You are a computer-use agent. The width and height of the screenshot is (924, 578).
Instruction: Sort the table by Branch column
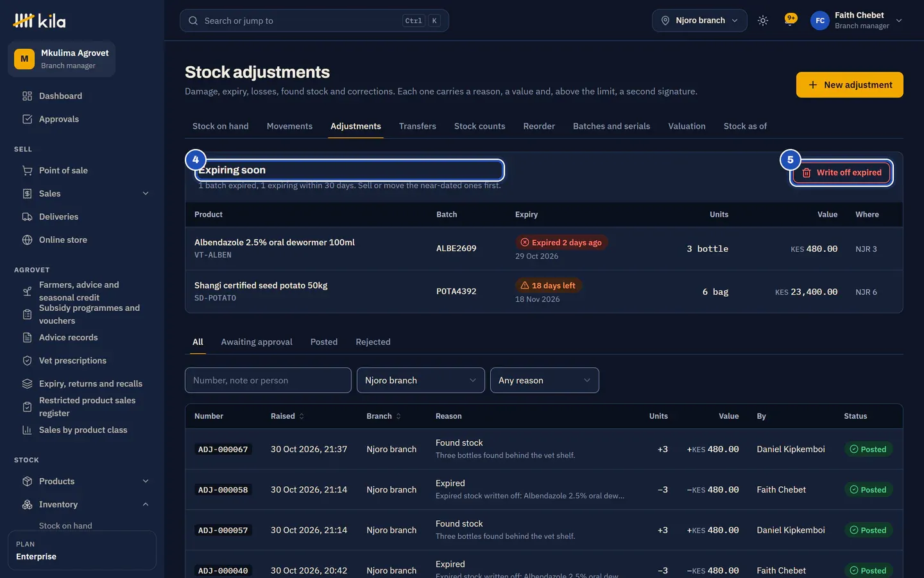click(384, 416)
